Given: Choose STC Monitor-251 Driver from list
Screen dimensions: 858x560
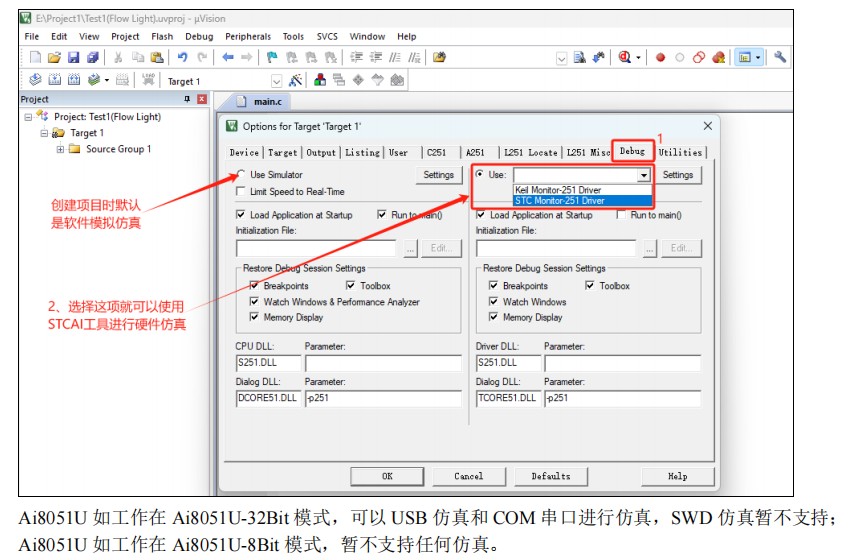Looking at the screenshot, I should [x=560, y=201].
